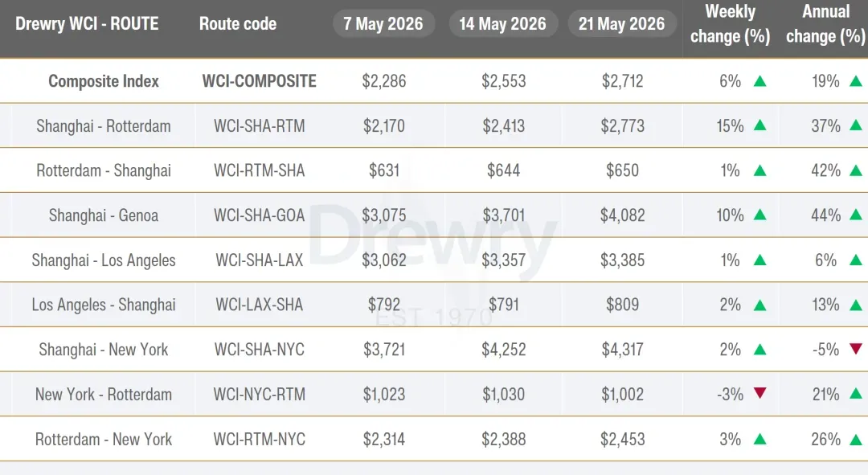This screenshot has height=475, width=868.
Task: Click the WCI-SHA-GOA route code cell
Action: [x=259, y=215]
